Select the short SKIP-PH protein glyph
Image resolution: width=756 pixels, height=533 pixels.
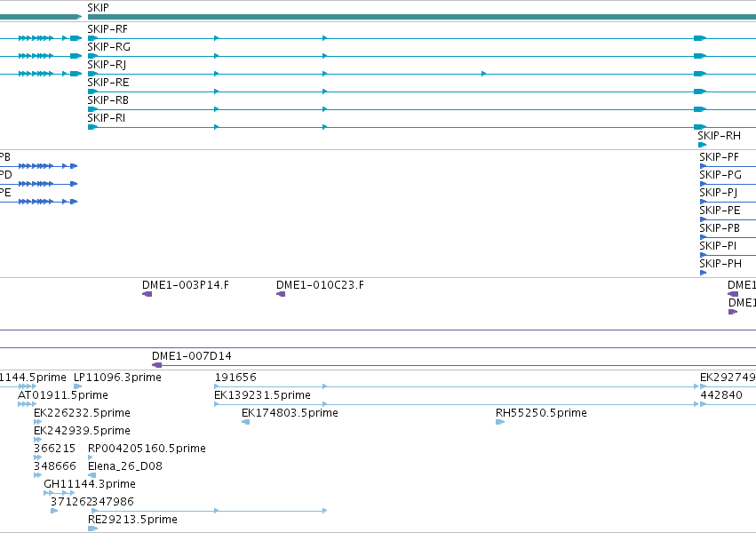tap(703, 273)
